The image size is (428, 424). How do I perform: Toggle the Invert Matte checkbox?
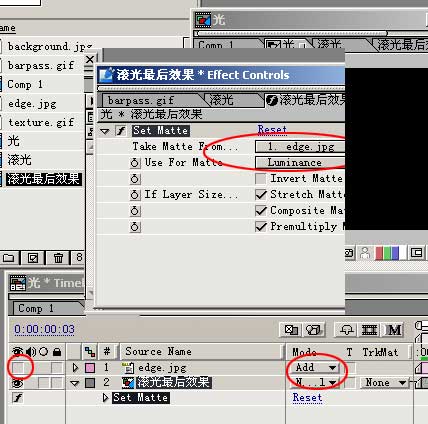(x=261, y=179)
